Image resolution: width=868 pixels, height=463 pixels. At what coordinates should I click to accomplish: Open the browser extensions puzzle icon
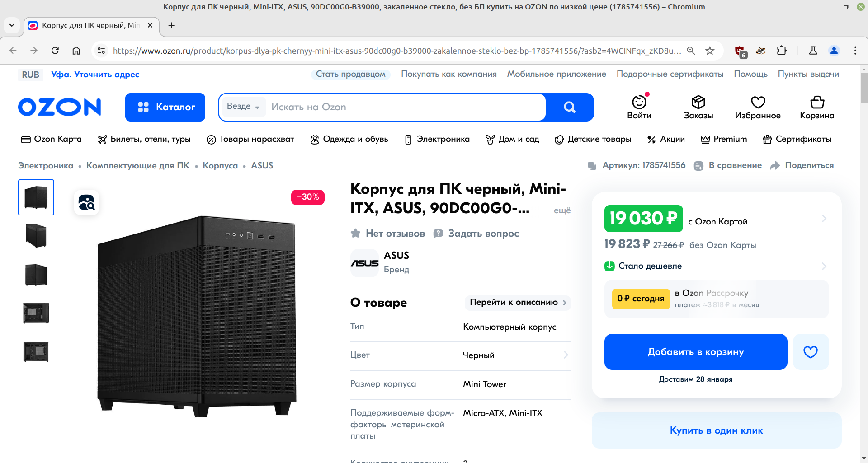coord(782,51)
